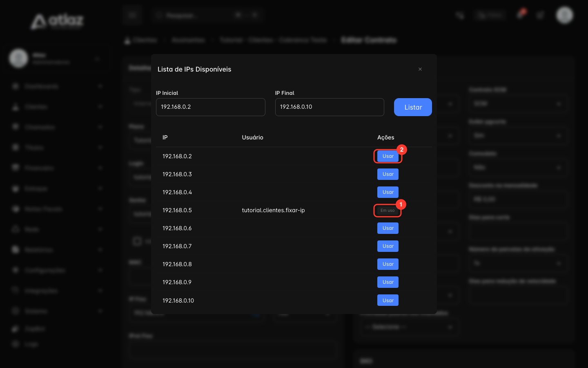Expand the sidebar profile chevron

pyautogui.click(x=97, y=59)
